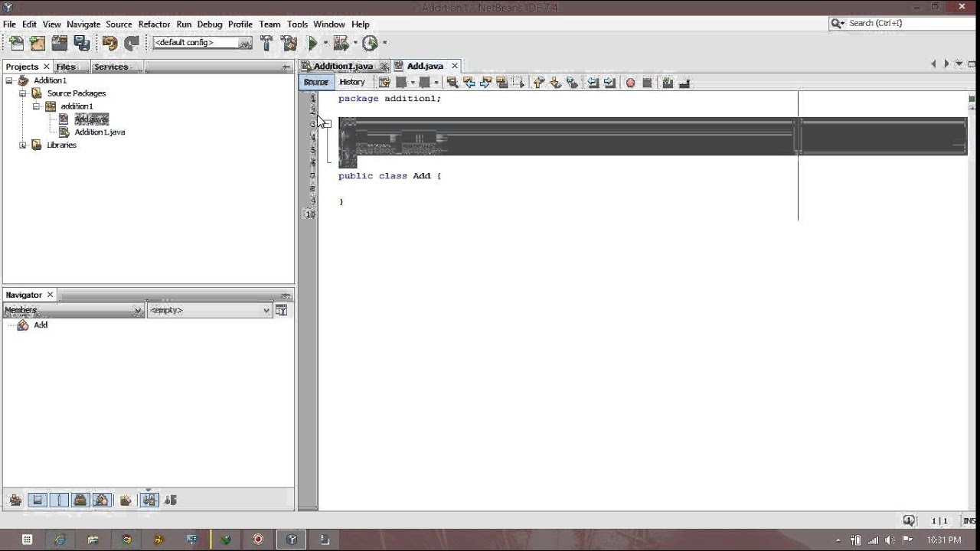Click the Search (Ctrl+I) field
This screenshot has height=551, width=980.
[x=902, y=24]
